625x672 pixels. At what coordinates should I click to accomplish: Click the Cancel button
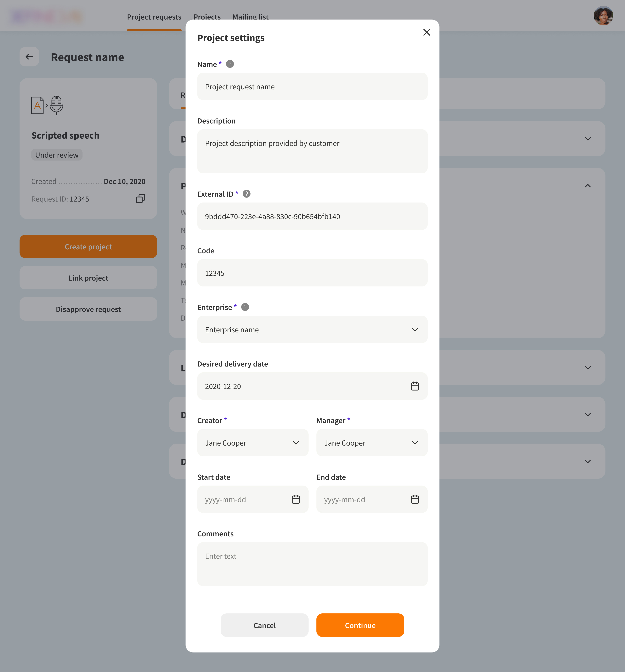264,625
